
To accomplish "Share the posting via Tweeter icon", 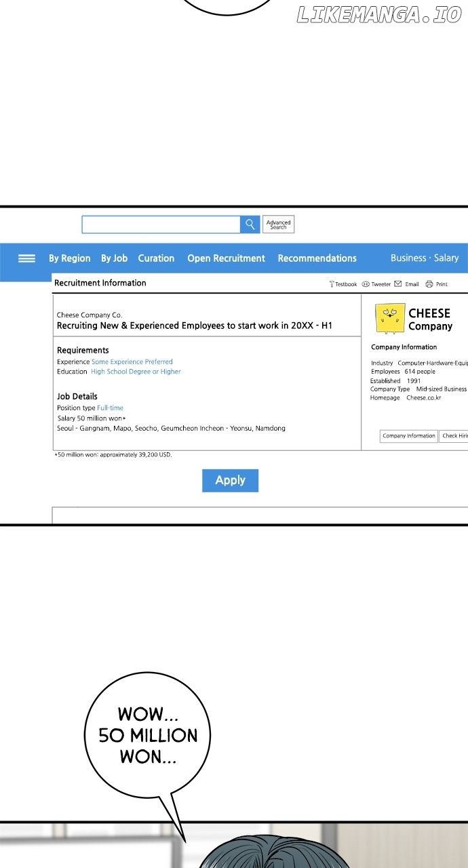I will [x=366, y=284].
